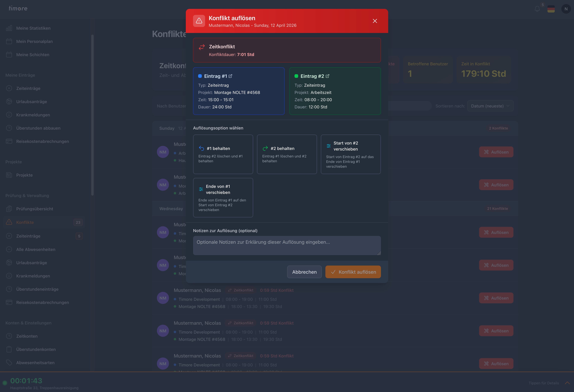Open Meine Statistiken in sidebar
Image resolution: width=574 pixels, height=392 pixels.
point(33,28)
